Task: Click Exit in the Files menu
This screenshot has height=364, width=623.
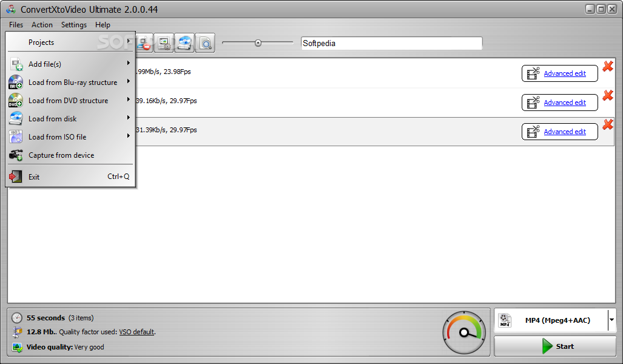Action: point(71,177)
